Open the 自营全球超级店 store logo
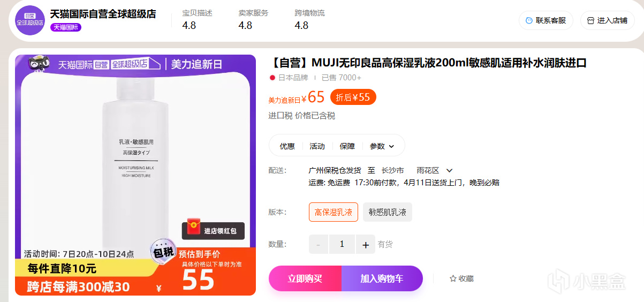The height and width of the screenshot is (302, 644). [30, 20]
